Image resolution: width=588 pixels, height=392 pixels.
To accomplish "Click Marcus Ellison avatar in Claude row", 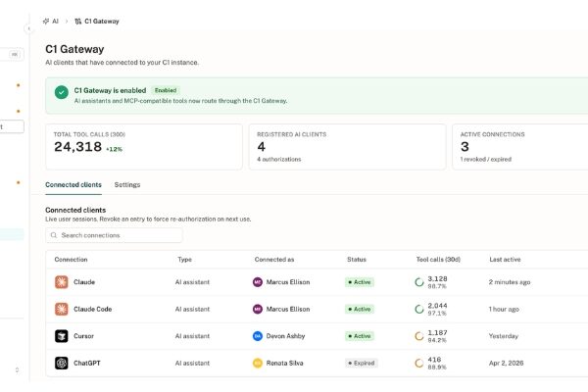I will [x=258, y=282].
